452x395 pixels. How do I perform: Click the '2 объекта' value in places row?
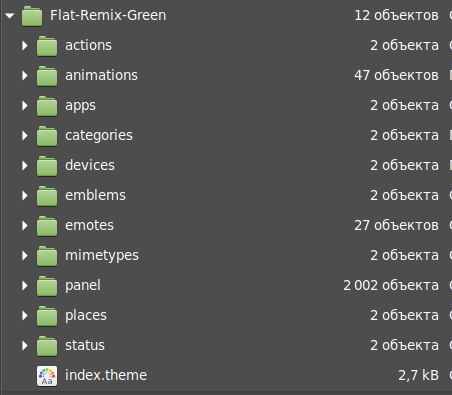(x=404, y=315)
